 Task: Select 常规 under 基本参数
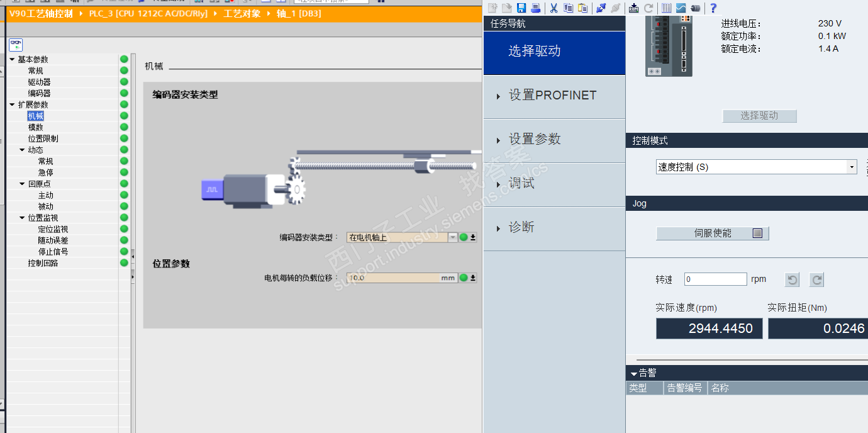point(35,70)
